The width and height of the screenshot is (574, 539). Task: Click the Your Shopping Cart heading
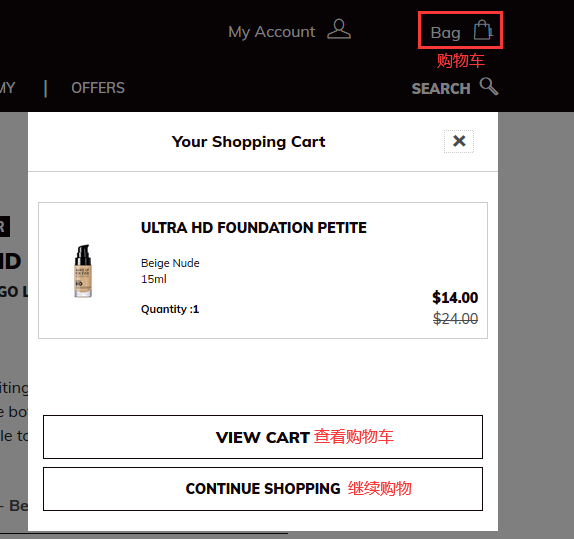(x=249, y=142)
